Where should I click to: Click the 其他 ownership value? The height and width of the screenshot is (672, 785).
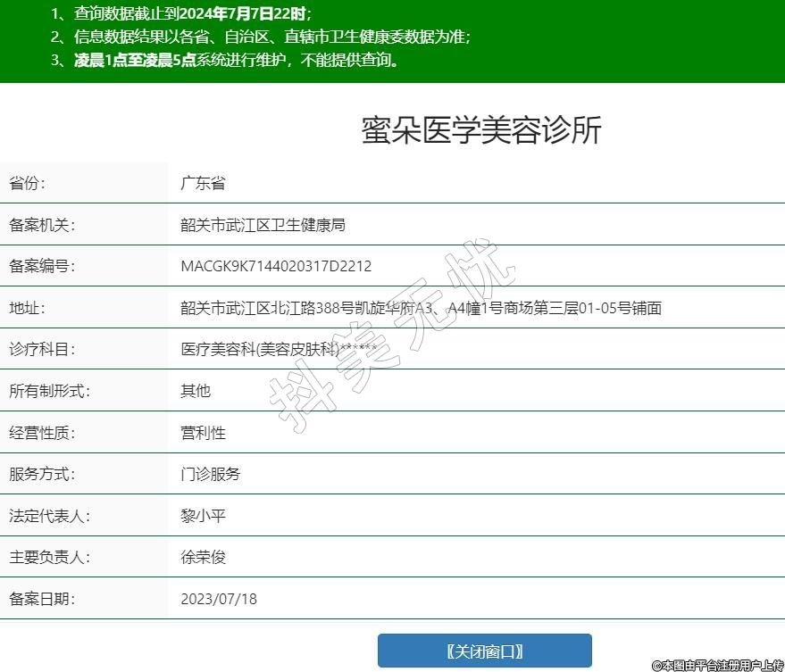(x=196, y=391)
